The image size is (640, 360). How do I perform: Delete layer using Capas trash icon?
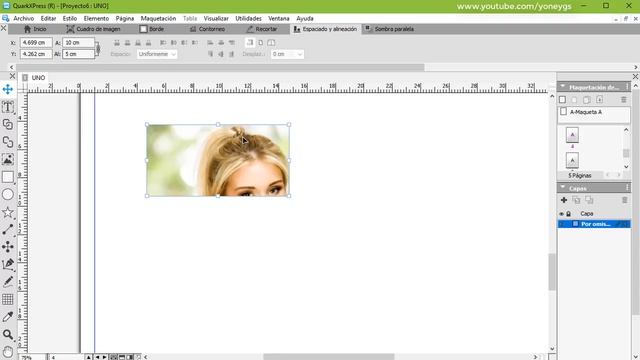[624, 200]
